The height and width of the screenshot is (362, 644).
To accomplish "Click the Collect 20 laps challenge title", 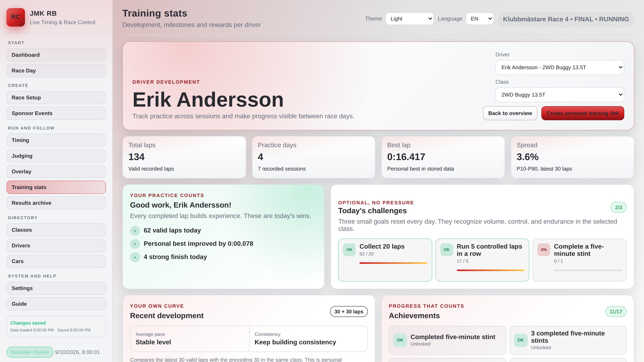I will pos(382,247).
